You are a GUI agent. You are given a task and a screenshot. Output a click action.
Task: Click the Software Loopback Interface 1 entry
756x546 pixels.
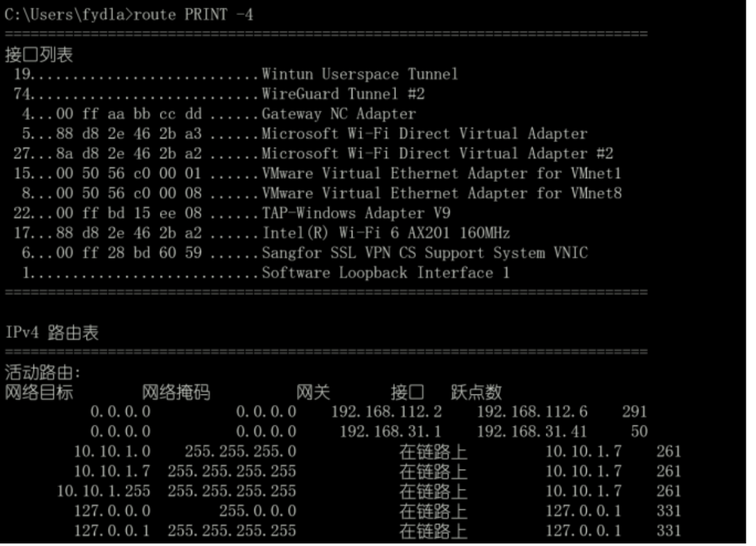pyautogui.click(x=385, y=273)
